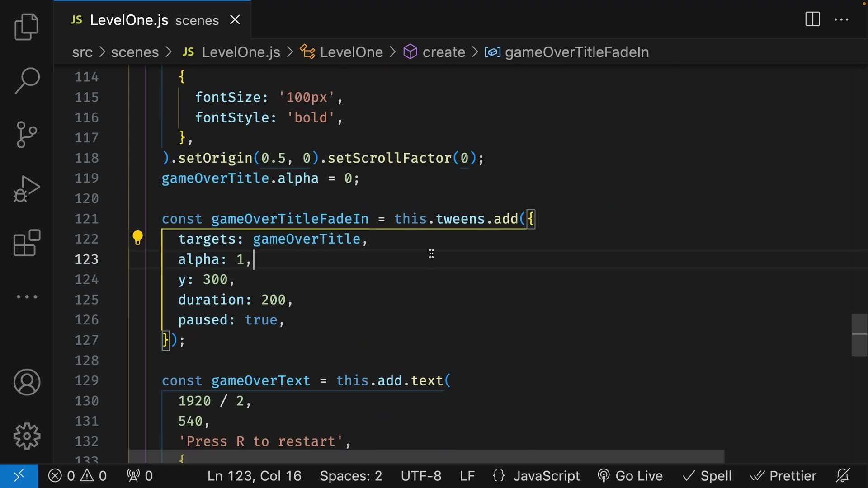This screenshot has height=488, width=868.
Task: Click the lightbulb quick fix on line 122
Action: 137,238
